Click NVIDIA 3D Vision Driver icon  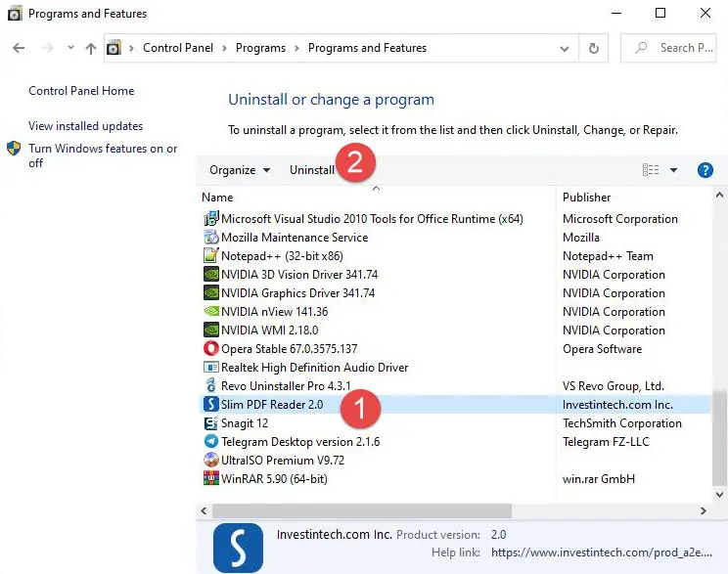point(211,274)
